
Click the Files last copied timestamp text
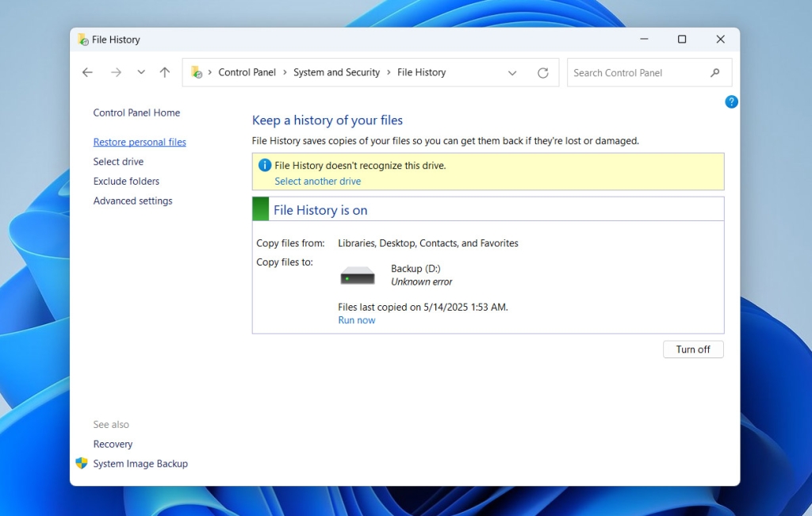click(423, 307)
